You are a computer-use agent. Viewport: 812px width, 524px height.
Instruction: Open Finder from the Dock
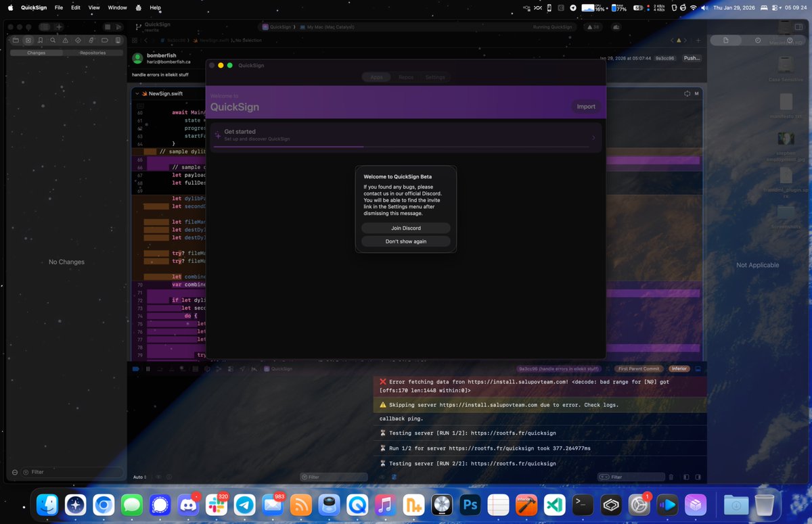point(47,504)
